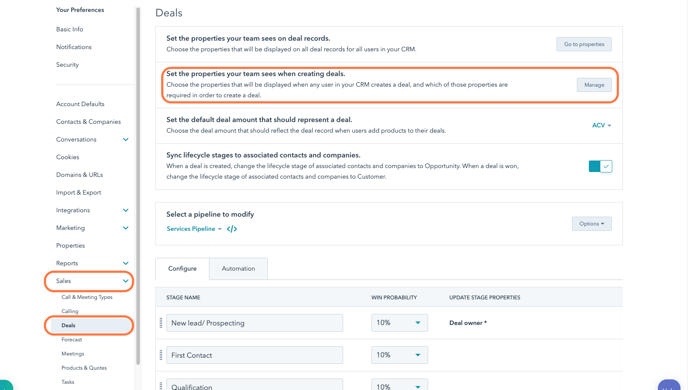Viewport: 688px width, 390px height.
Task: Grab the New lead/Prospecting stage drag handle
Action: (x=161, y=323)
